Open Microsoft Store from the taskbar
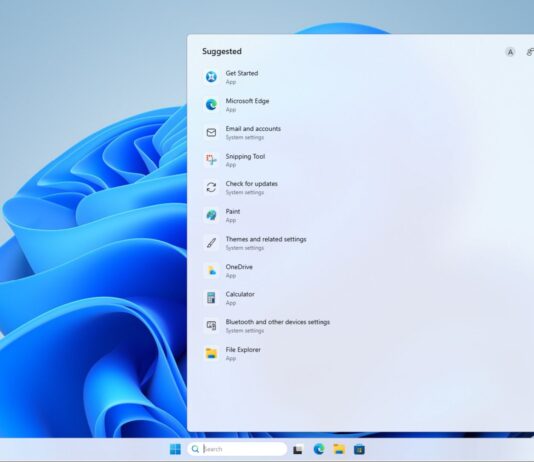Viewport: 534px width, 462px height. click(359, 449)
